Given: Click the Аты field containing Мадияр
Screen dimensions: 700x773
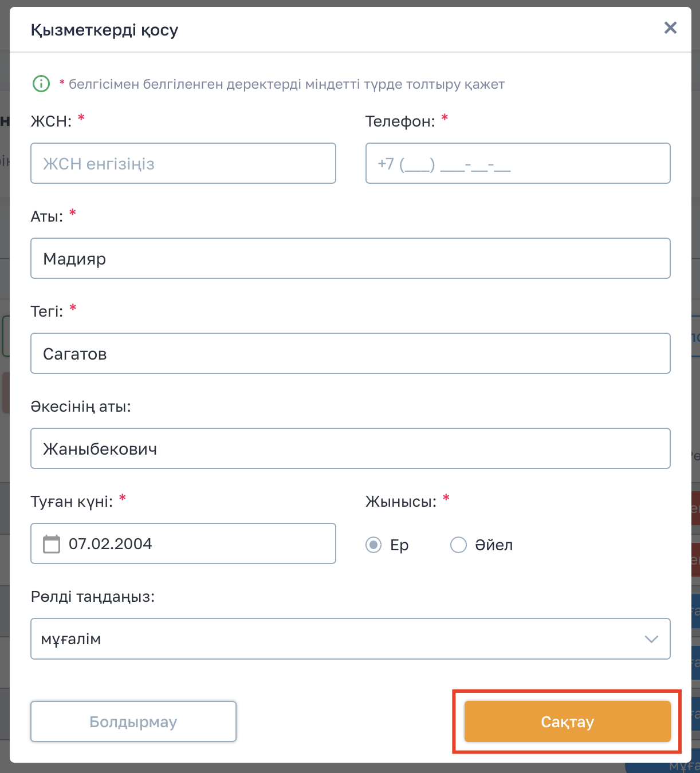Looking at the screenshot, I should point(351,259).
